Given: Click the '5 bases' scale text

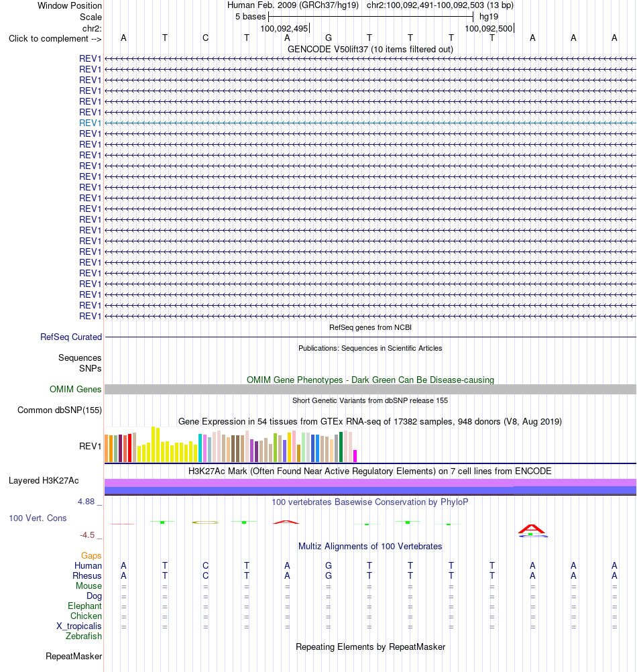Looking at the screenshot, I should pos(251,17).
